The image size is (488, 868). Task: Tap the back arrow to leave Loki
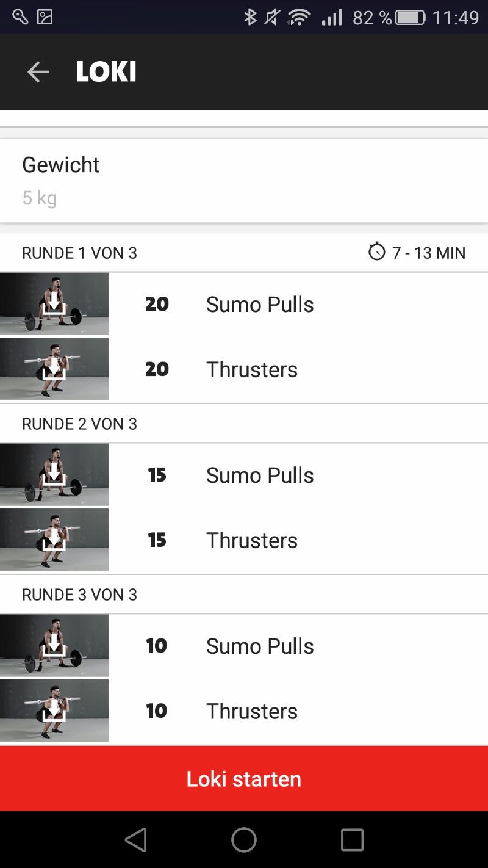(x=38, y=71)
